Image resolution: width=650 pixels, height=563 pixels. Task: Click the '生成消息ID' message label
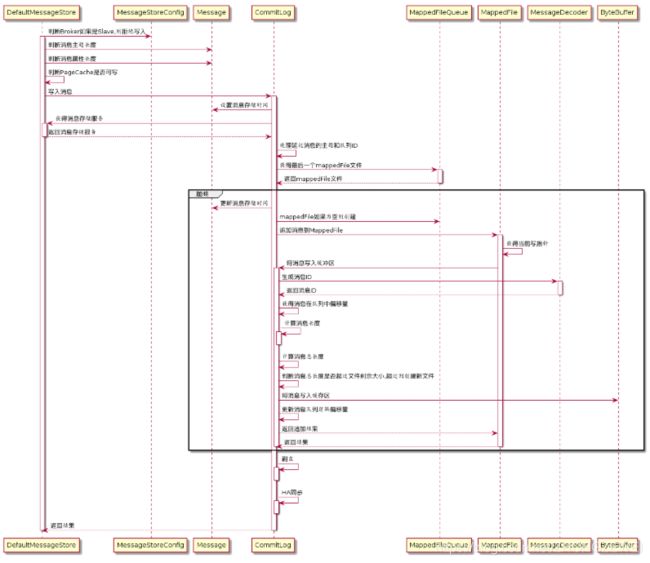297,277
